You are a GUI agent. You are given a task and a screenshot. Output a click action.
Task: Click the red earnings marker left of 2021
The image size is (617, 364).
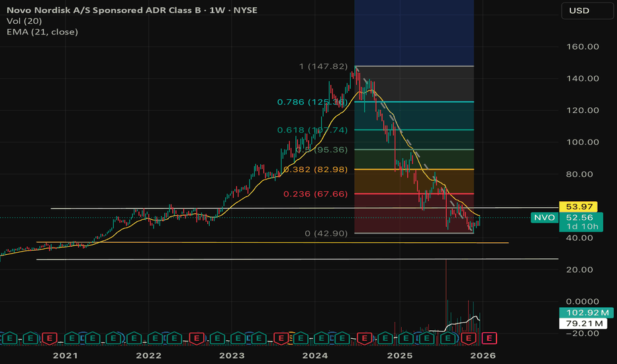click(50, 338)
